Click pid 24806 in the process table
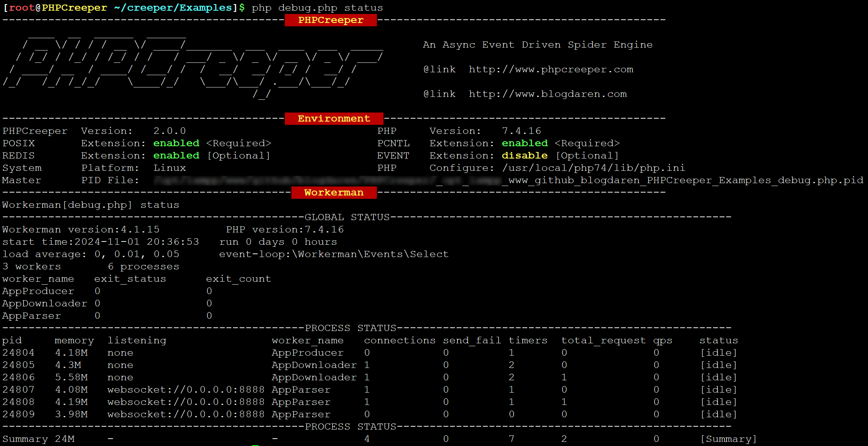 18,377
